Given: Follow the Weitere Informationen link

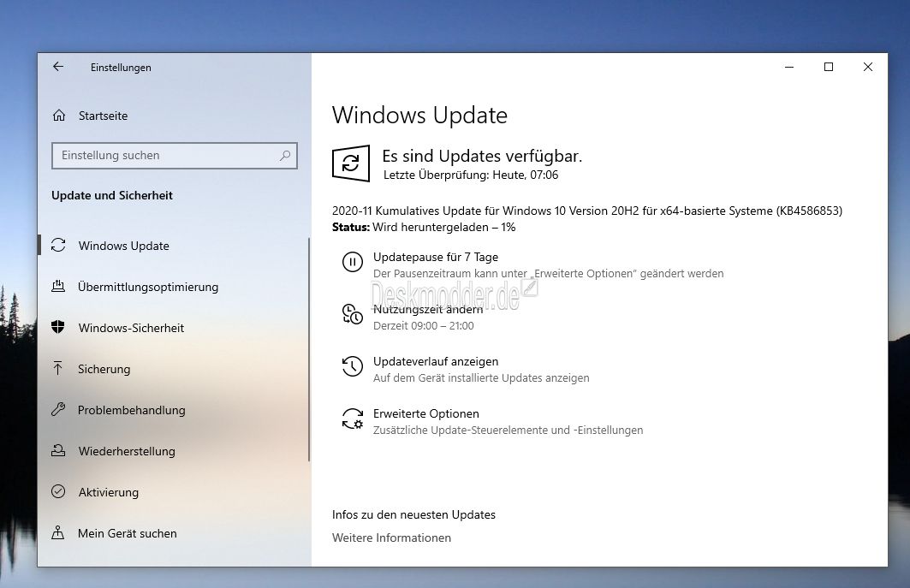Looking at the screenshot, I should 391,538.
